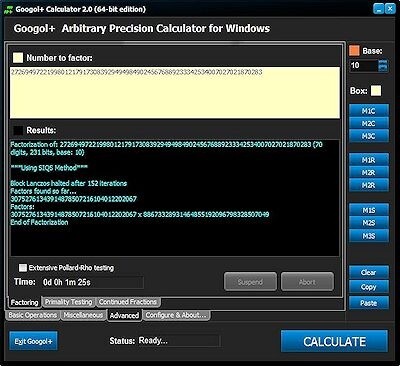Clear memory 1 with M1C
400x366 pixels.
point(369,111)
